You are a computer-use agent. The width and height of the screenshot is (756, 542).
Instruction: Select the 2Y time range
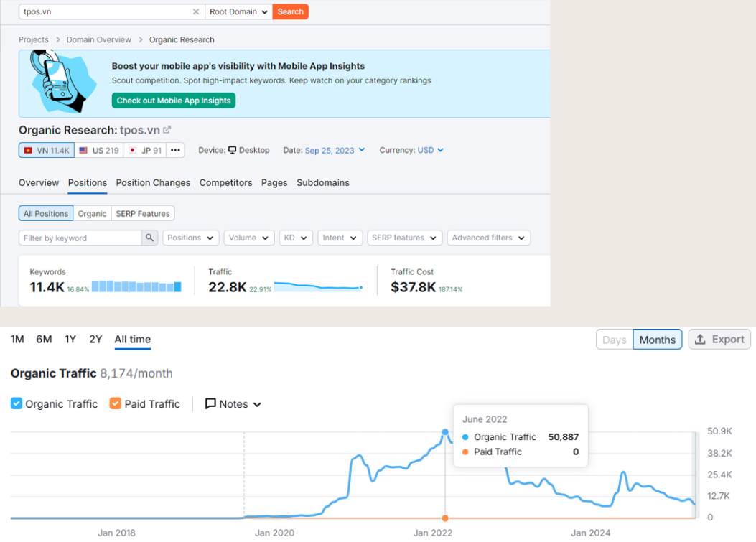pos(95,339)
